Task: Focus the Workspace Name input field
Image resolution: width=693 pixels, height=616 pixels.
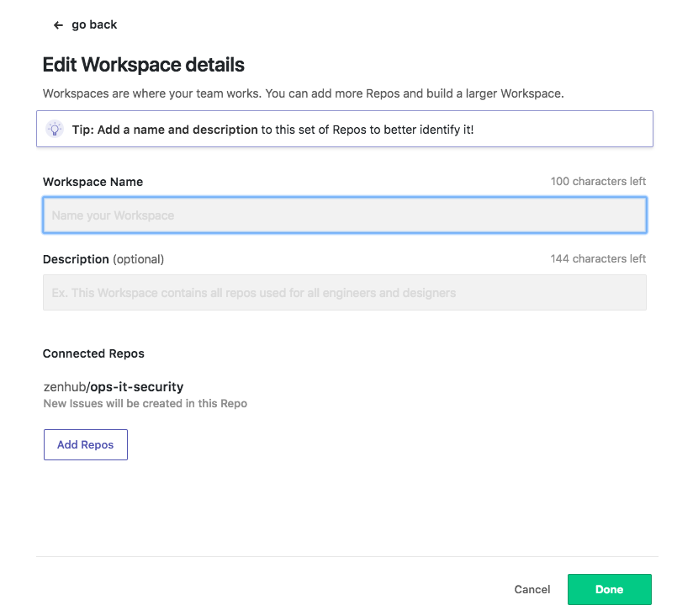Action: click(345, 215)
